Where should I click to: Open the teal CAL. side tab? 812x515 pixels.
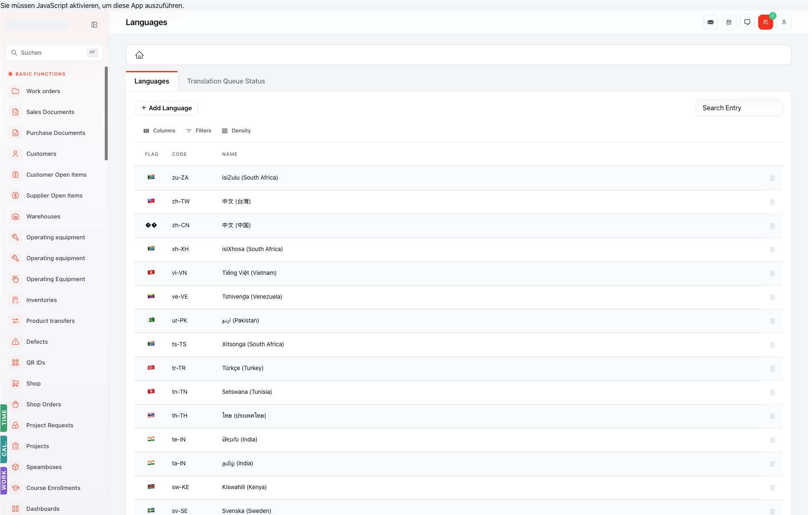tap(4, 449)
